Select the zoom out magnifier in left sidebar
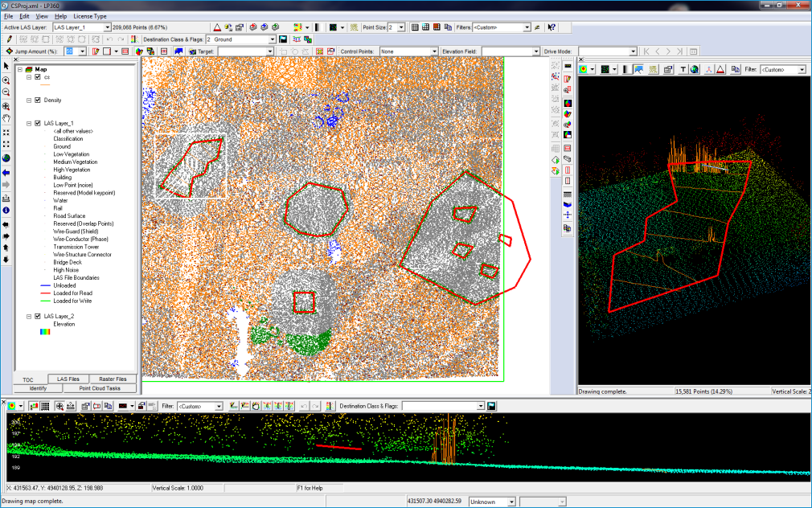 pos(6,92)
